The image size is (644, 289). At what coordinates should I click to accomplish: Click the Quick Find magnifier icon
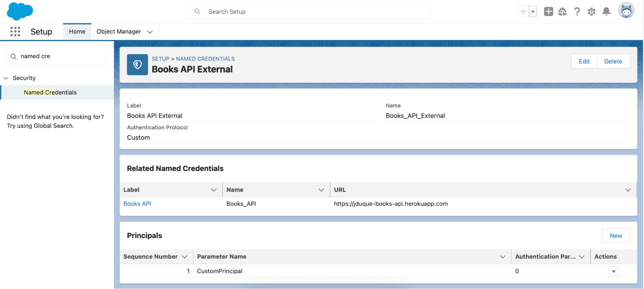coord(14,57)
